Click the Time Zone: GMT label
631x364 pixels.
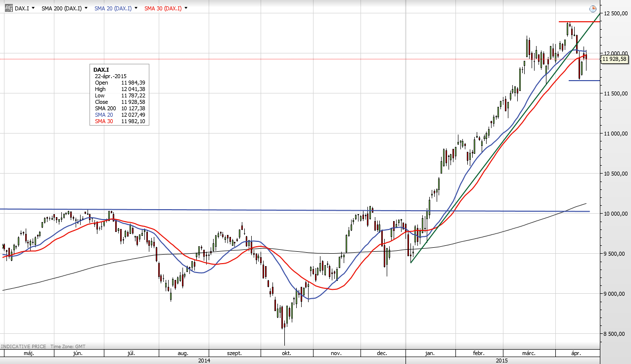pos(67,347)
